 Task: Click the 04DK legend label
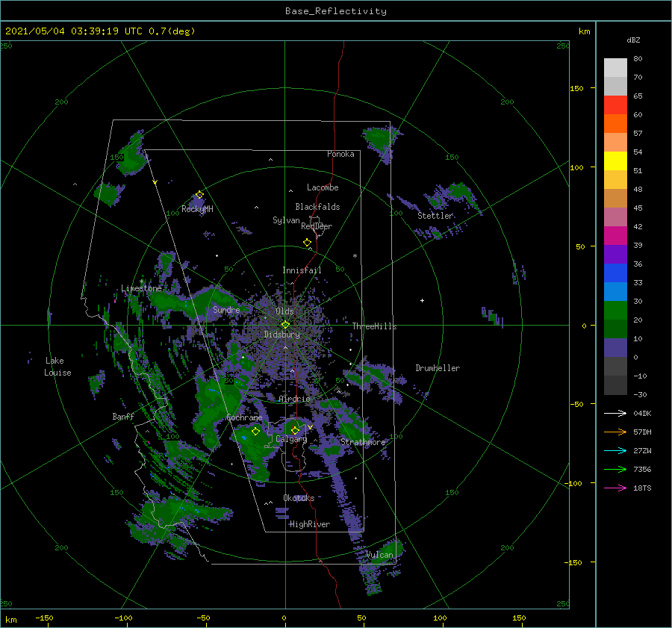click(x=642, y=413)
